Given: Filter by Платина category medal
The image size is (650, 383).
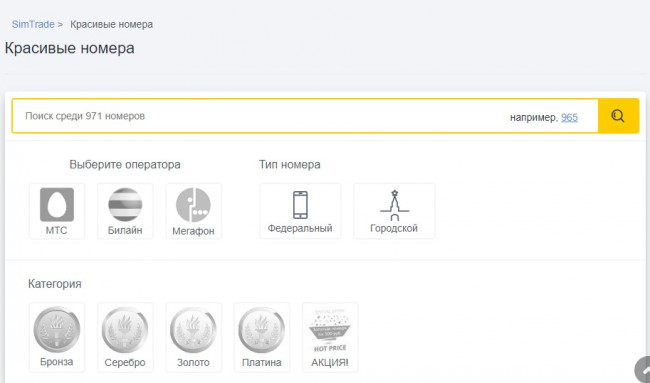Looking at the screenshot, I should tap(262, 330).
